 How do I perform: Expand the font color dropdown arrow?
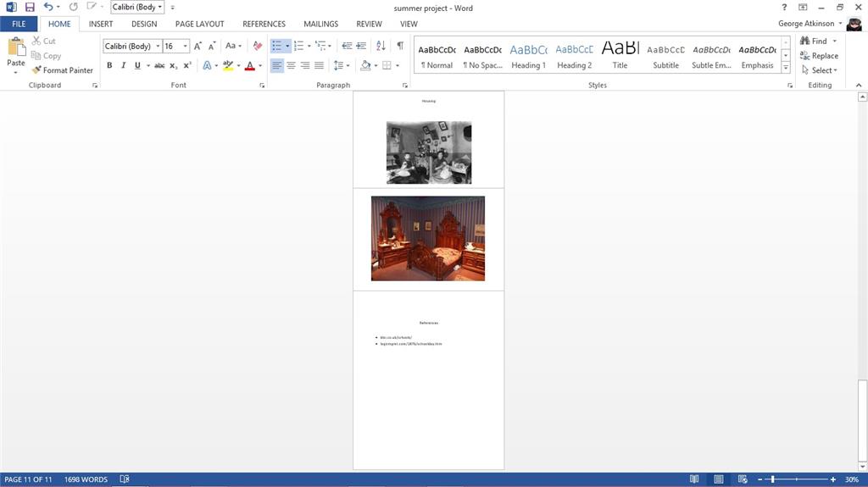pos(260,66)
